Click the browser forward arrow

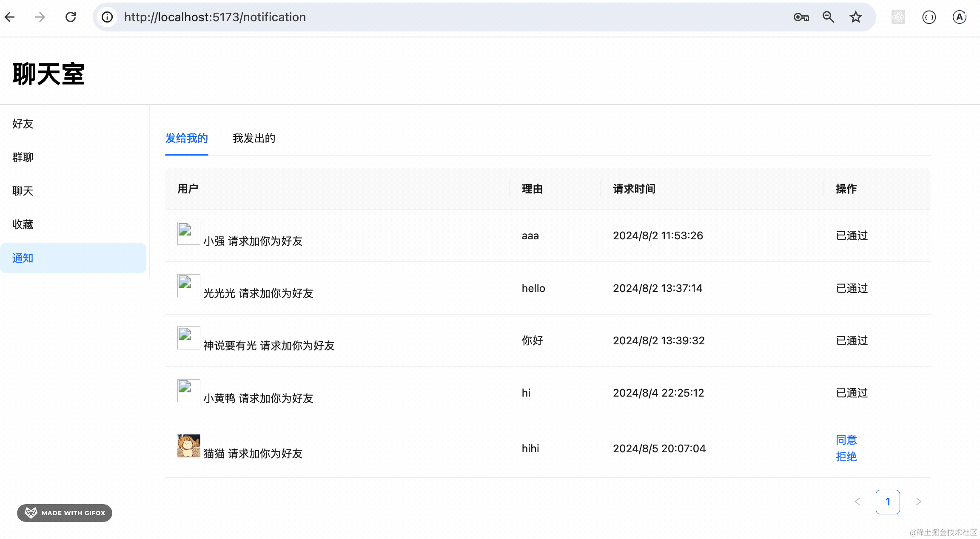coord(40,17)
